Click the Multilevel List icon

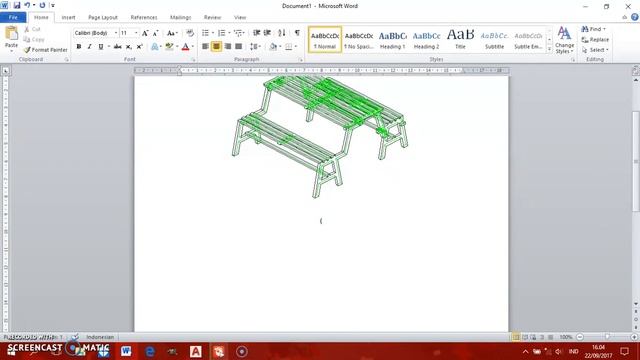click(238, 33)
